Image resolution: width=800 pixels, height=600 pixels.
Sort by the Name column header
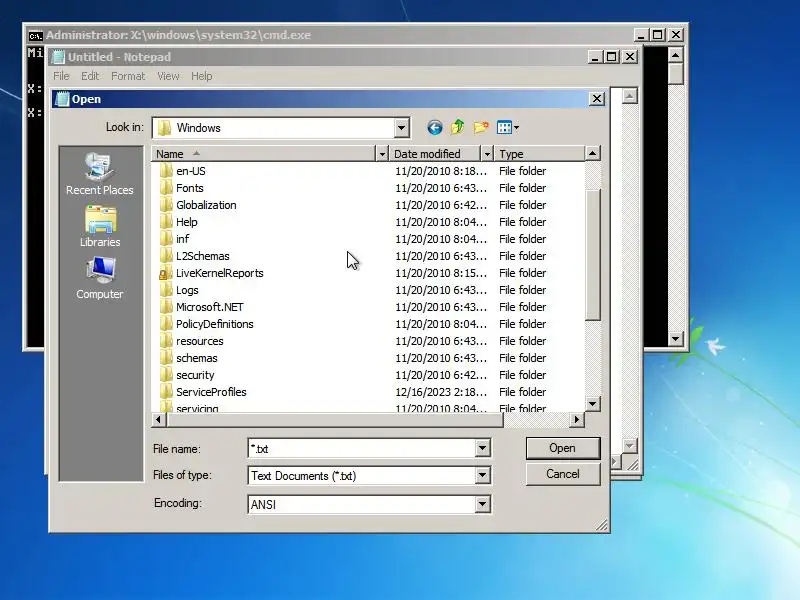coord(264,154)
